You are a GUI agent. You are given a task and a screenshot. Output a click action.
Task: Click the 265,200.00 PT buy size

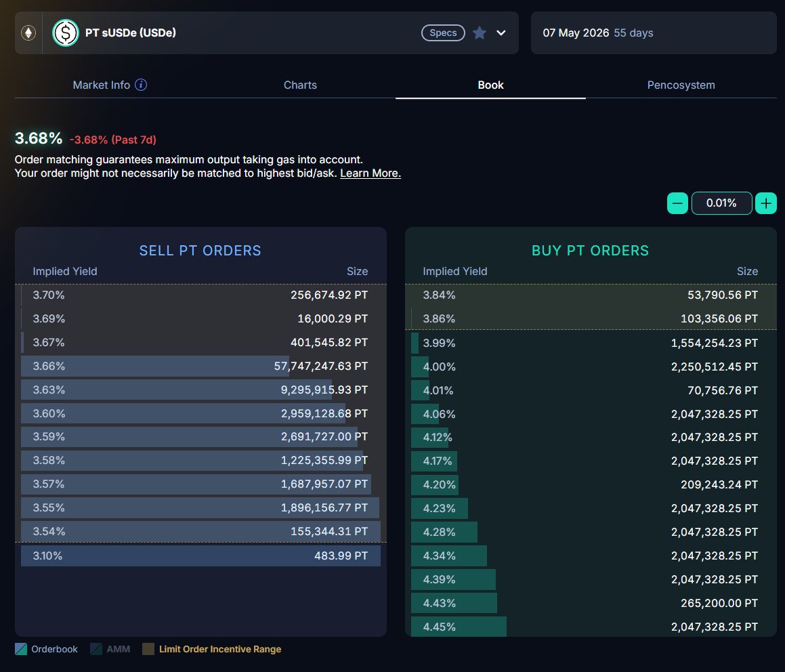click(x=719, y=603)
